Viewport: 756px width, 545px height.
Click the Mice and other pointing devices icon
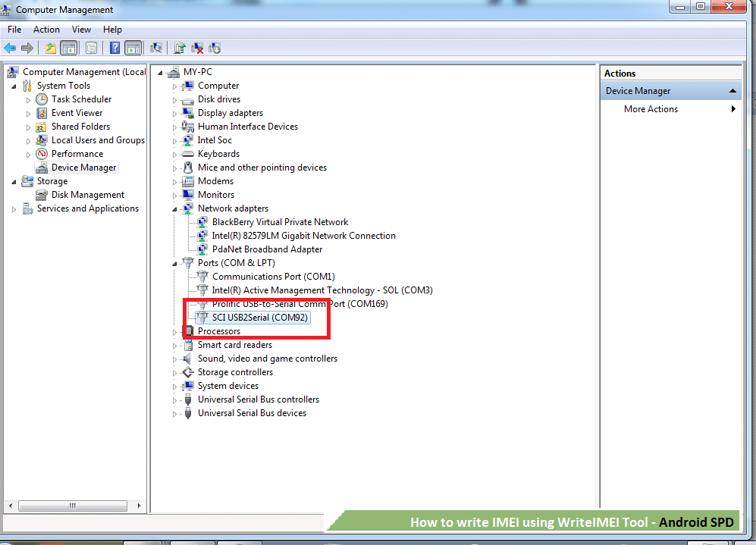188,168
